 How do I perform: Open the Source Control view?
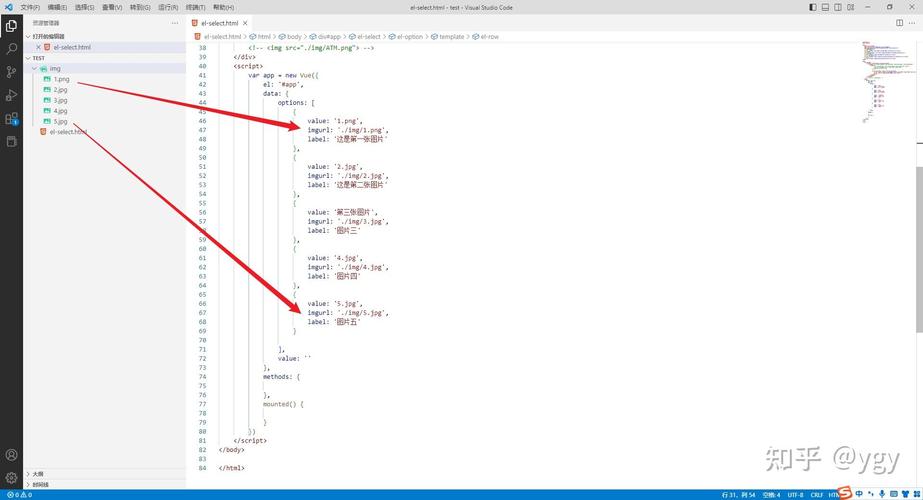click(x=11, y=72)
